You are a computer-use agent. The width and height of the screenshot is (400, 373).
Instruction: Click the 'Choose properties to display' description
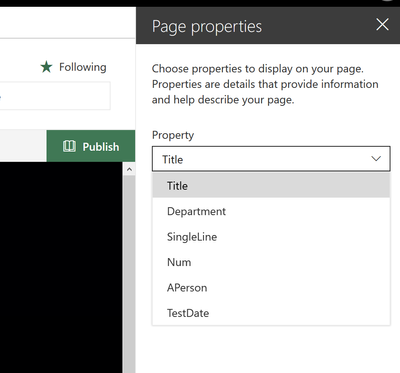click(265, 84)
